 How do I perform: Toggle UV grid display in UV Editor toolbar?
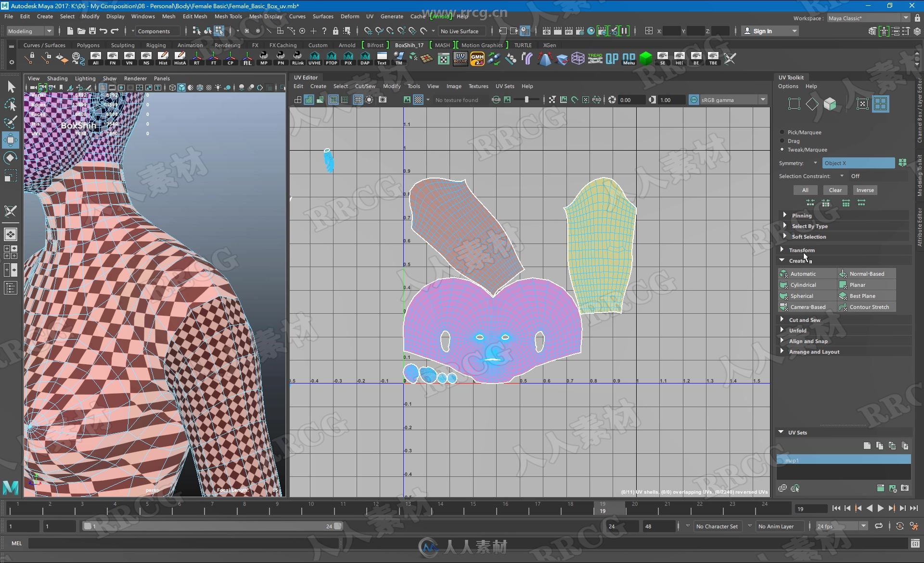click(x=358, y=100)
